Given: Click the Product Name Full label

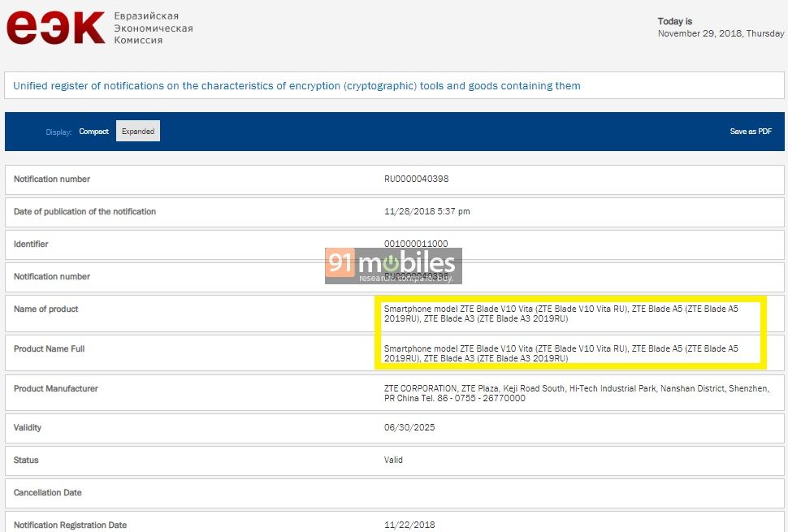Looking at the screenshot, I should click(x=49, y=348).
